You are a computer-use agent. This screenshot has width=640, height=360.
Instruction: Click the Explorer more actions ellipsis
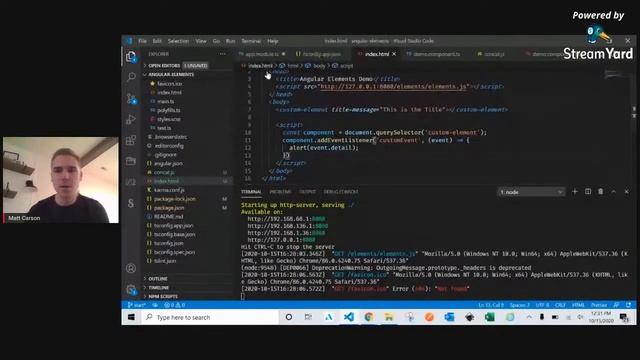coord(222,54)
